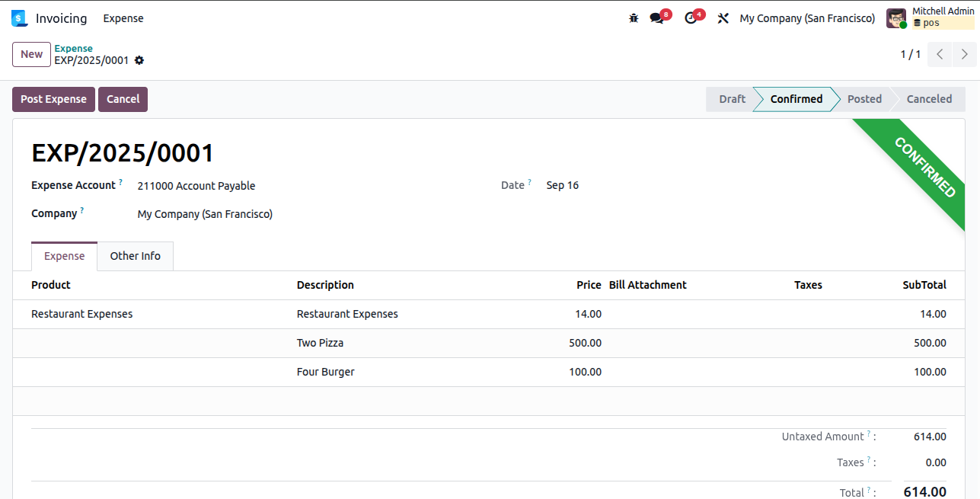Click the Two Pizza description cell
This screenshot has height=499, width=980.
pos(320,343)
